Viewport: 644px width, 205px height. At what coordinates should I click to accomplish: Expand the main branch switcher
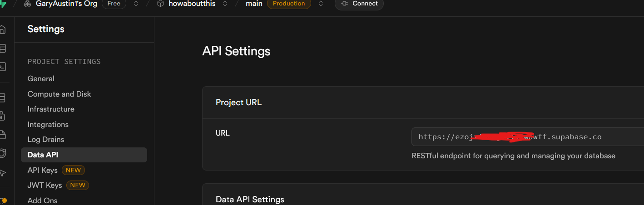[321, 4]
